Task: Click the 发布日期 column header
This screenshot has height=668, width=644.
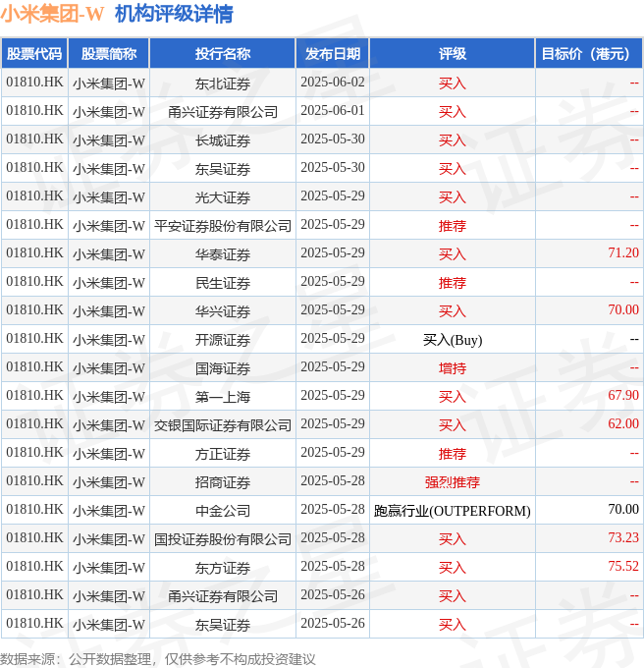Action: (x=333, y=54)
